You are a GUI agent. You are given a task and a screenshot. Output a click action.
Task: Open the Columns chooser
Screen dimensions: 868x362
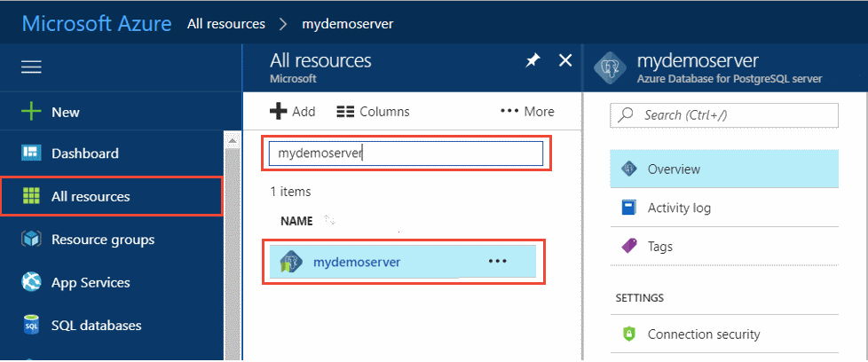click(373, 112)
